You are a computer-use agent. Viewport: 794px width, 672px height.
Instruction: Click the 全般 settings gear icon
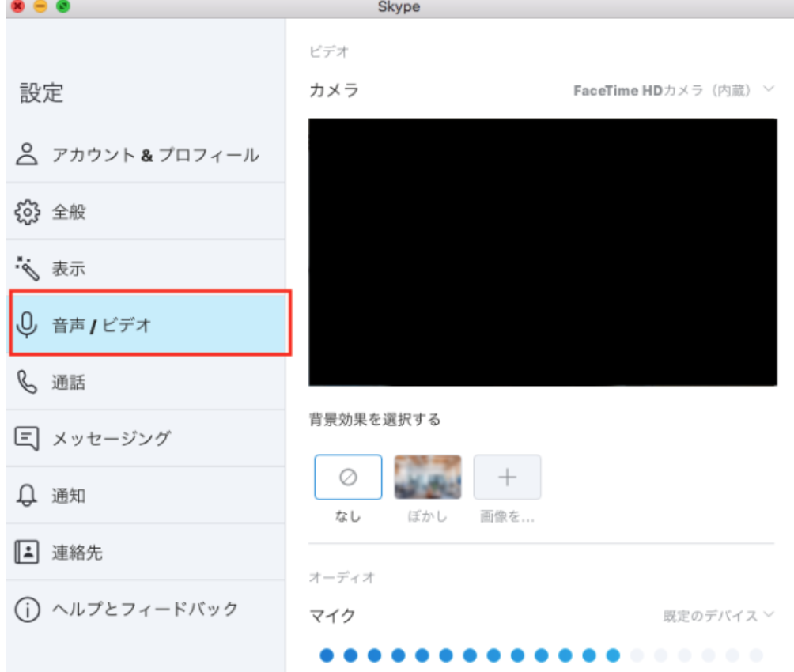click(29, 212)
